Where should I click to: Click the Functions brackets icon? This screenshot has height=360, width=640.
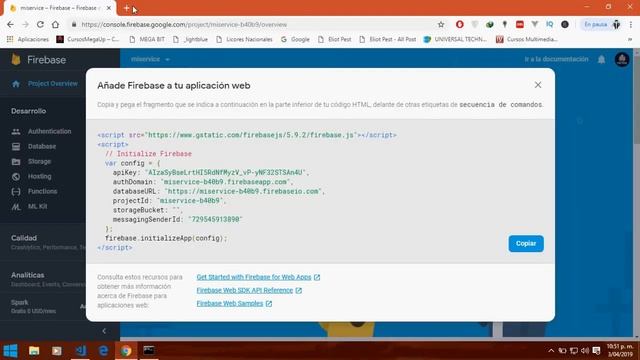pyautogui.click(x=16, y=191)
